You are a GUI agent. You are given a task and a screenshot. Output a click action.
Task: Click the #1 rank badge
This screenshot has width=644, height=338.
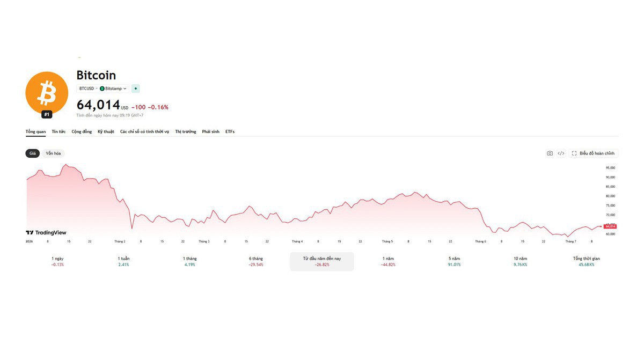coord(47,114)
